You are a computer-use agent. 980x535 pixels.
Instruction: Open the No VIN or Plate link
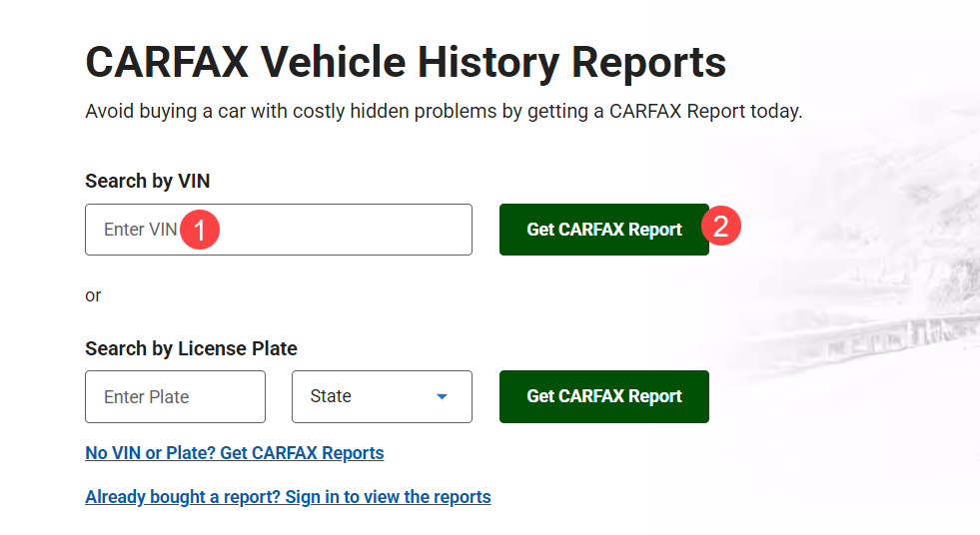coord(235,452)
